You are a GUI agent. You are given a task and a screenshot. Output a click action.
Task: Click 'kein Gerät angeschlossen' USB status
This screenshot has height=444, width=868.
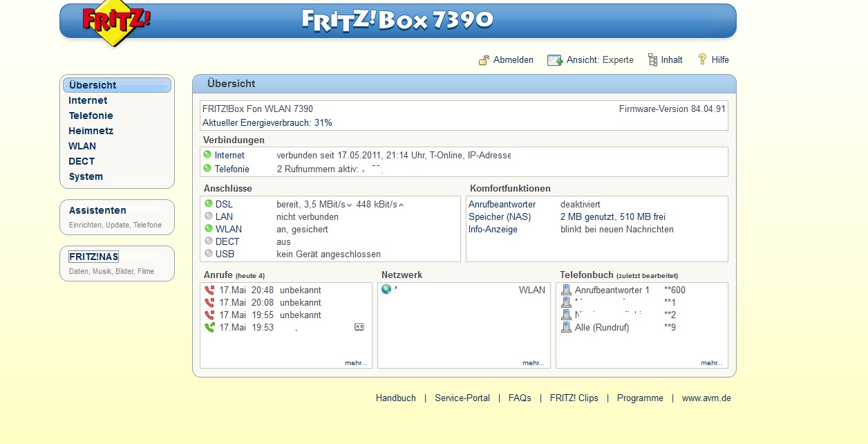click(x=329, y=254)
